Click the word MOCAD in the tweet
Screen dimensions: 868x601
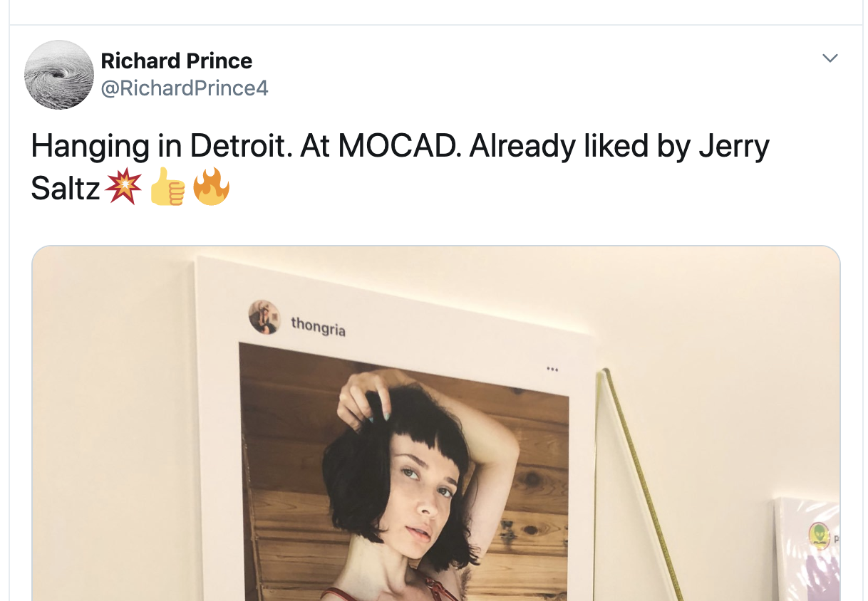click(x=396, y=146)
